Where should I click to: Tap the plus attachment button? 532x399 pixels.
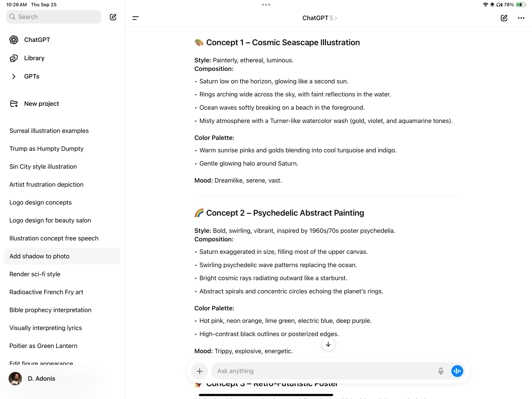coord(199,371)
